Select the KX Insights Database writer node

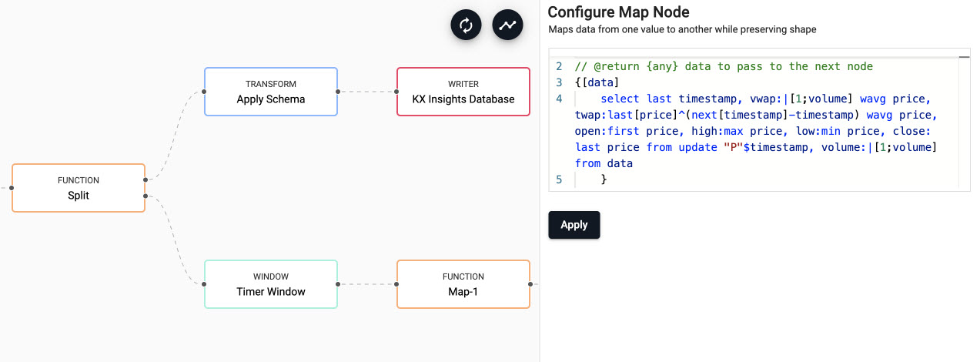pos(463,92)
